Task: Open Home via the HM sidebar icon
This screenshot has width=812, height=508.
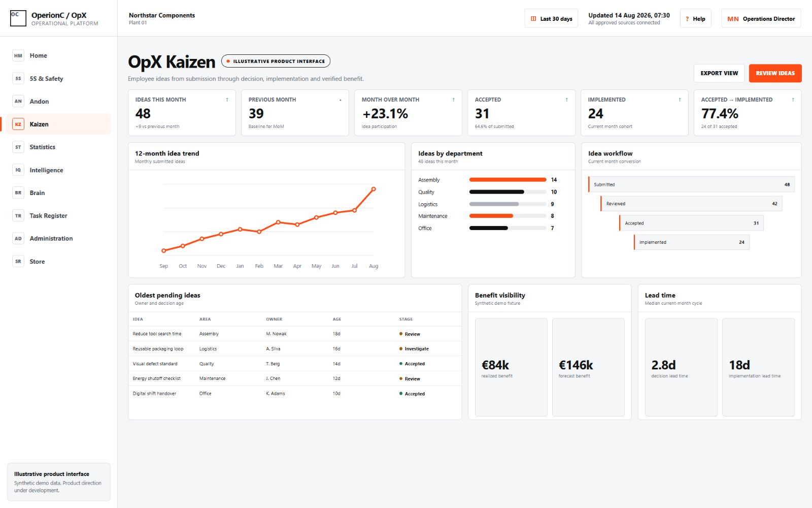Action: coord(18,56)
